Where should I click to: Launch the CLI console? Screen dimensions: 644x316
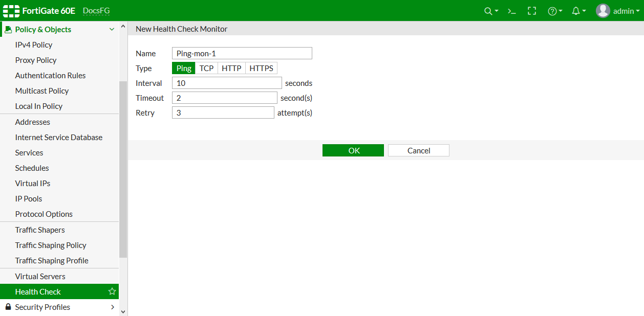click(x=511, y=10)
